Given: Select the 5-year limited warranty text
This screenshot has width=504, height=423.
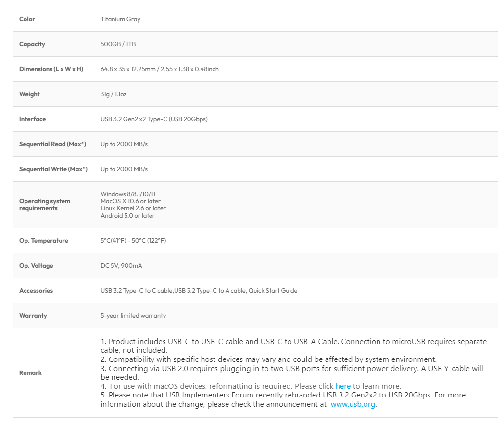Looking at the screenshot, I should (133, 316).
